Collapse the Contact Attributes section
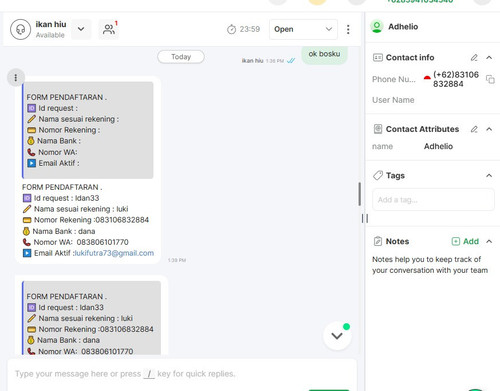This screenshot has height=391, width=500. pyautogui.click(x=489, y=129)
